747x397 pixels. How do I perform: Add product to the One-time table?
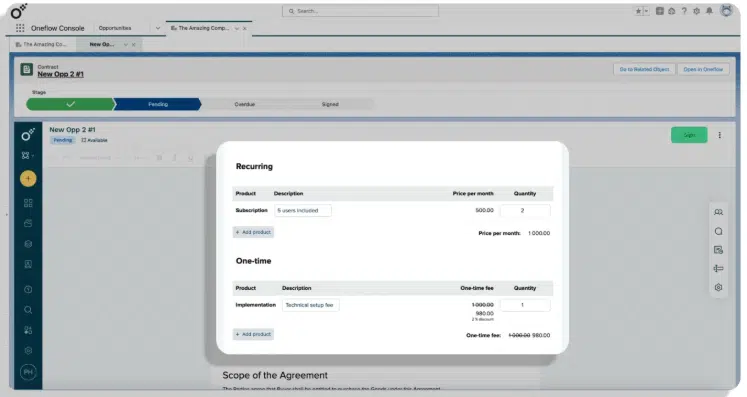[x=253, y=334]
